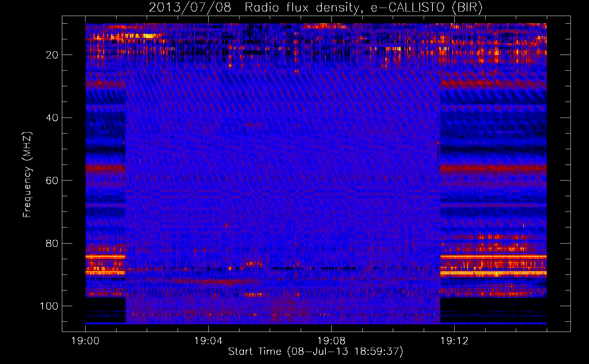Select the 19:04 time tick label
The width and height of the screenshot is (589, 364).
pyautogui.click(x=208, y=341)
